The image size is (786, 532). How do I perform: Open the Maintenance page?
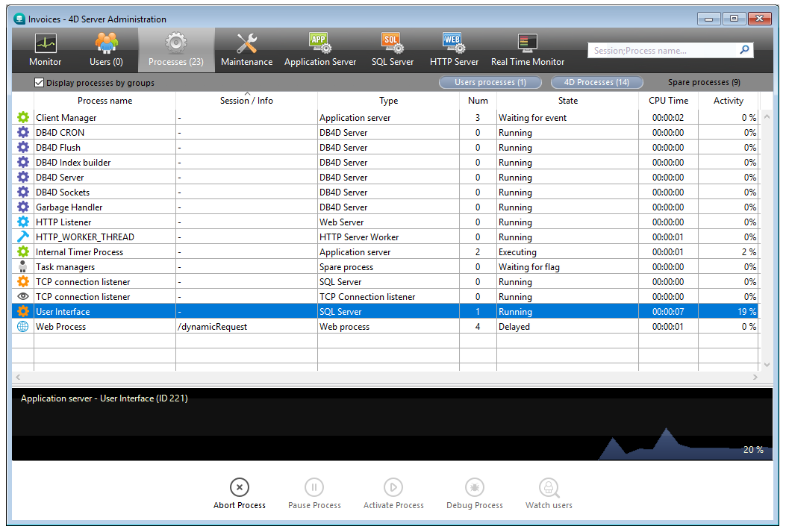point(246,51)
